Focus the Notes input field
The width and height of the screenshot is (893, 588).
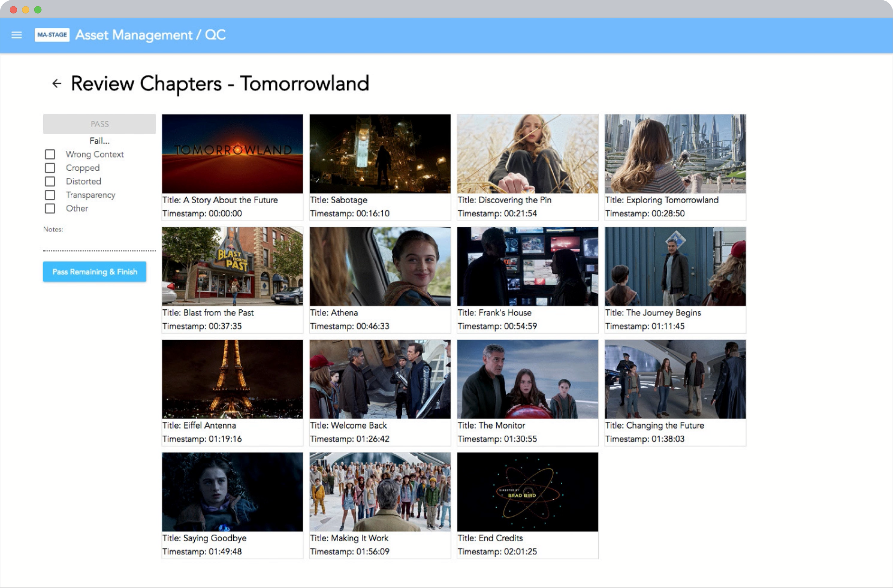(99, 244)
